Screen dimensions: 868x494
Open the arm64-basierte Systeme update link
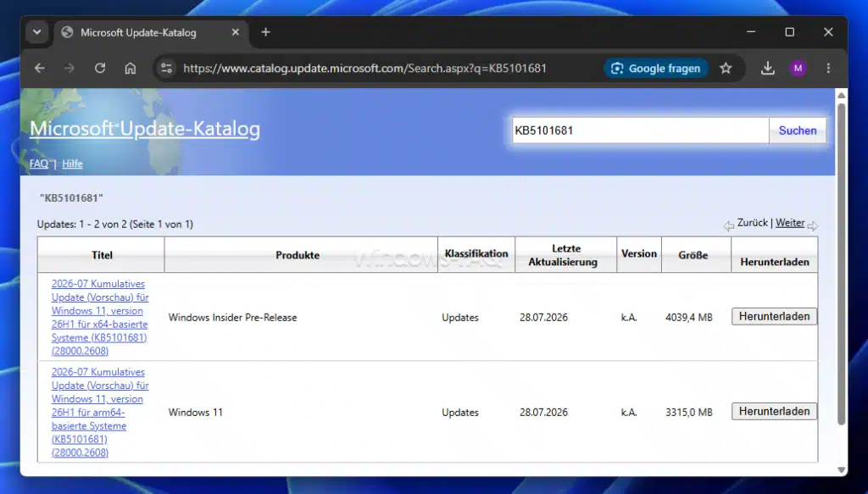coord(100,412)
